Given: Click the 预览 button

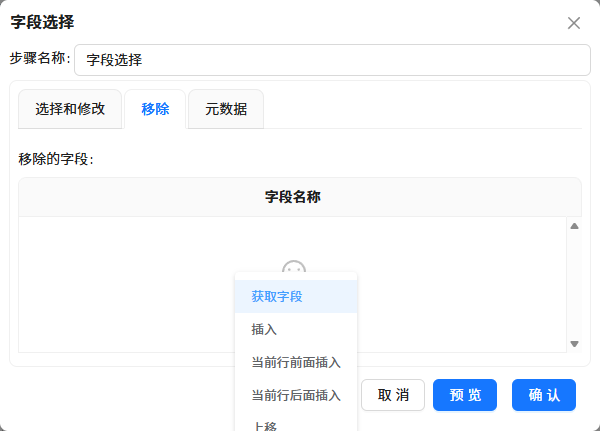Looking at the screenshot, I should [465, 395].
